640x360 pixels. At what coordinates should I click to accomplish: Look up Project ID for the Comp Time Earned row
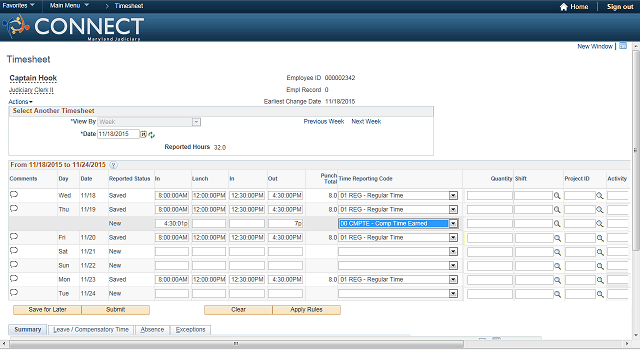(x=600, y=224)
